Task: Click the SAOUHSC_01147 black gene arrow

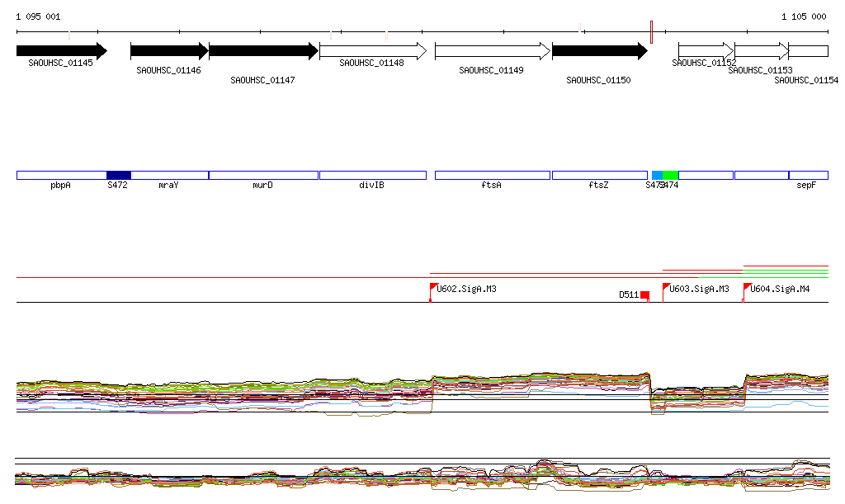Action: [x=263, y=51]
